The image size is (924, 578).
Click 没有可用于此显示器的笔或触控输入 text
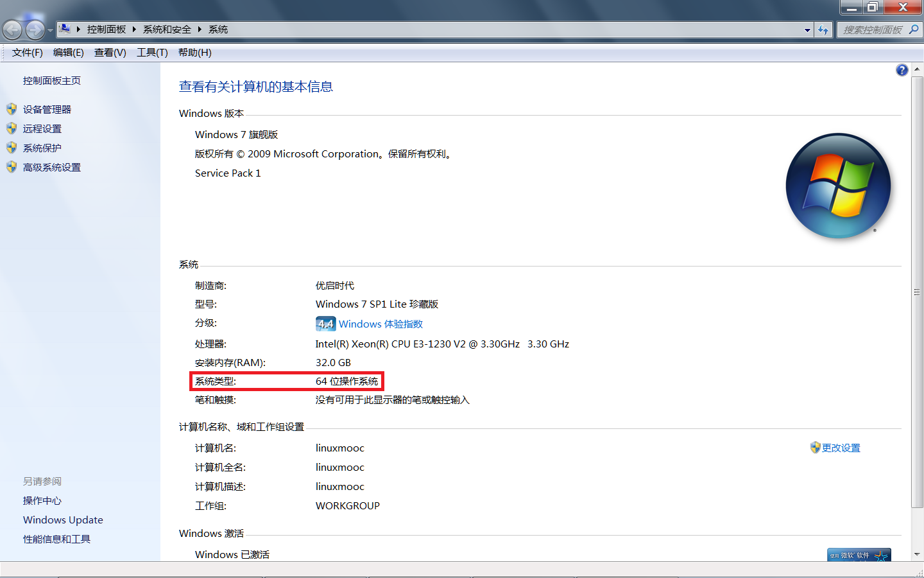pyautogui.click(x=392, y=400)
